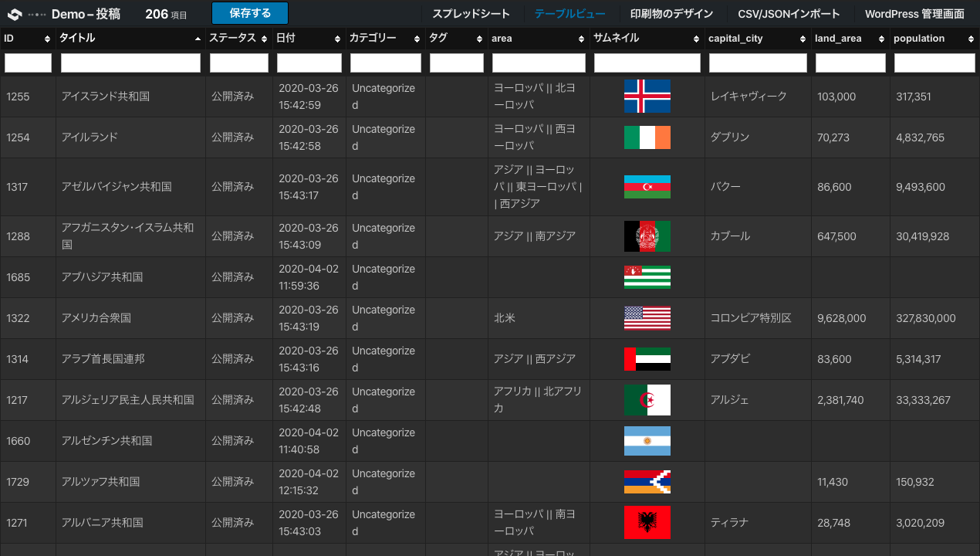Click title アラブ首長国連邦
Screen dimensions: 980x556
tap(103, 359)
